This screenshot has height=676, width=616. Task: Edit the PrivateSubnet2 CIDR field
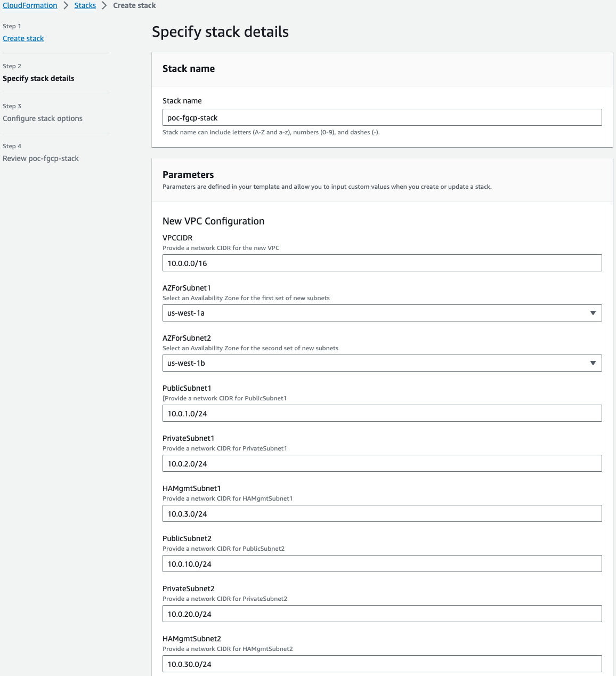382,614
